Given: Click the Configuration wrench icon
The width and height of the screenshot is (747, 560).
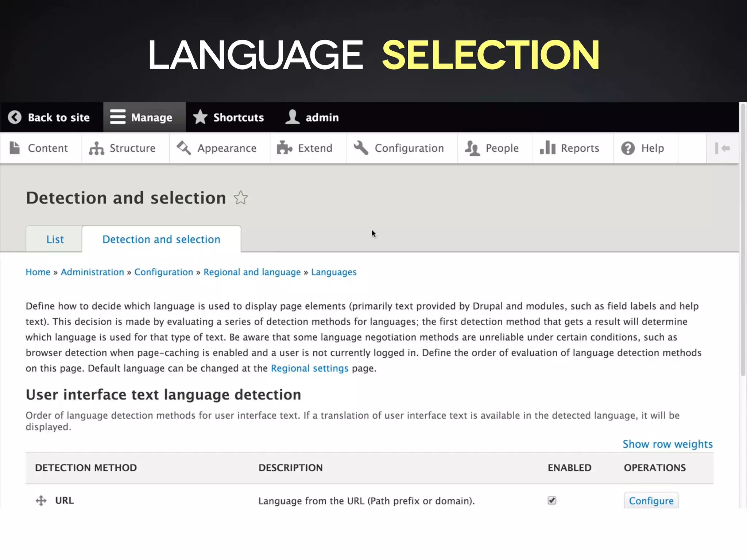Looking at the screenshot, I should [361, 148].
